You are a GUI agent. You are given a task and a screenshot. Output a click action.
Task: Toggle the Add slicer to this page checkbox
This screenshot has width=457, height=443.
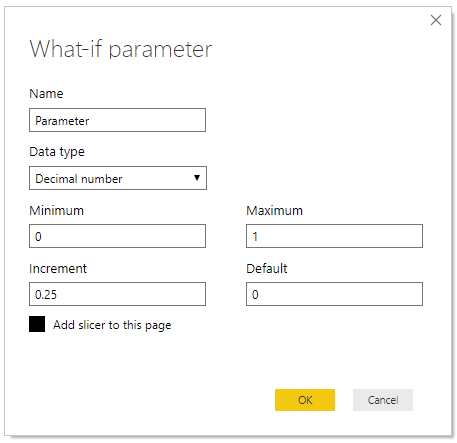coord(37,324)
